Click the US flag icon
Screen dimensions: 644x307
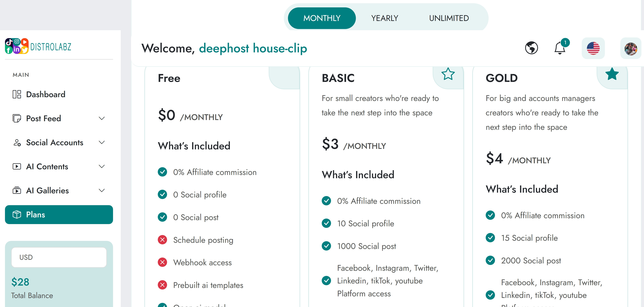(x=593, y=48)
